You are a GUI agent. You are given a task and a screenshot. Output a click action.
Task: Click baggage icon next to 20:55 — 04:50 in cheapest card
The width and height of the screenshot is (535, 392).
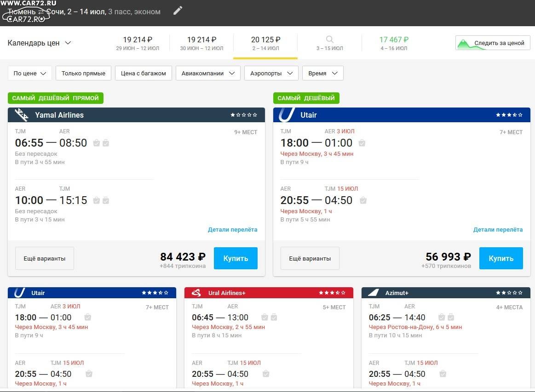coord(363,200)
